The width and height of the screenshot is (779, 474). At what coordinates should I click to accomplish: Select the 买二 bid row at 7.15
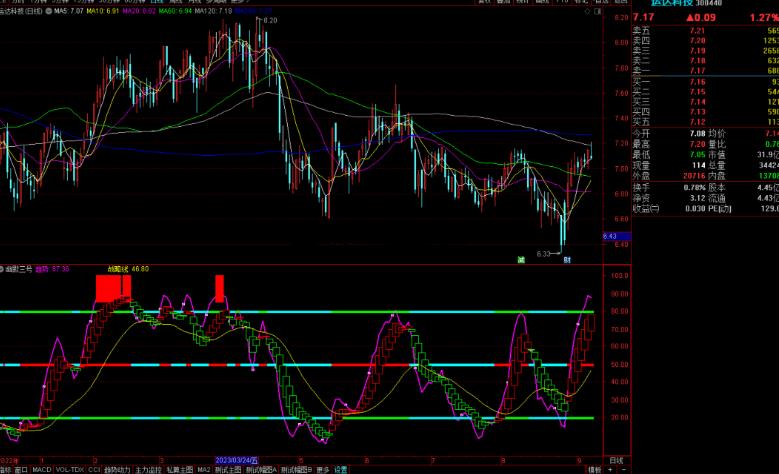click(x=705, y=92)
